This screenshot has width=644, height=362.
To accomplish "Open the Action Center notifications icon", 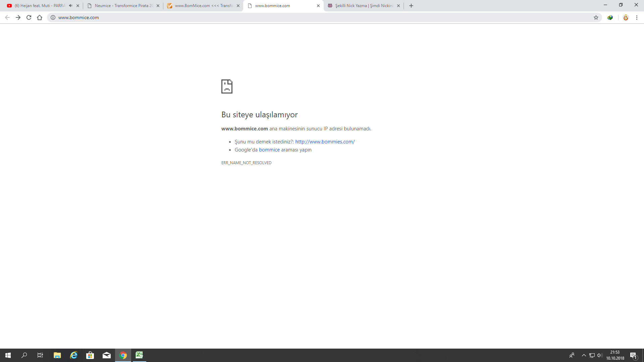I will tap(633, 355).
